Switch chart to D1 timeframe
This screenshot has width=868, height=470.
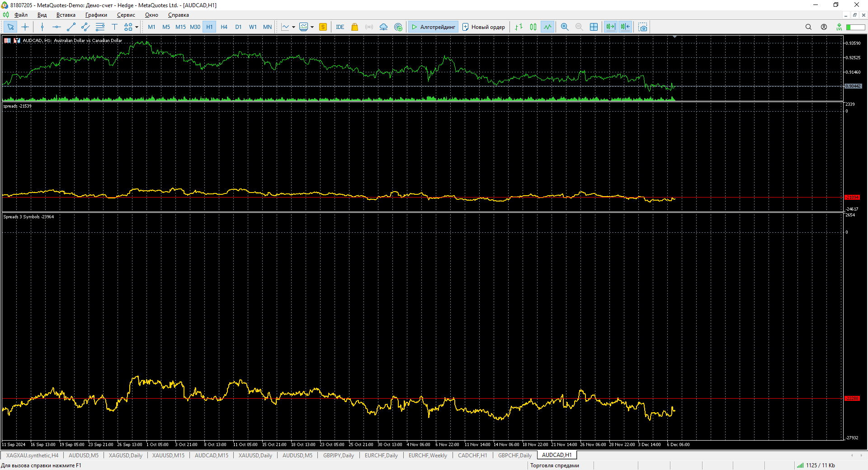(238, 27)
